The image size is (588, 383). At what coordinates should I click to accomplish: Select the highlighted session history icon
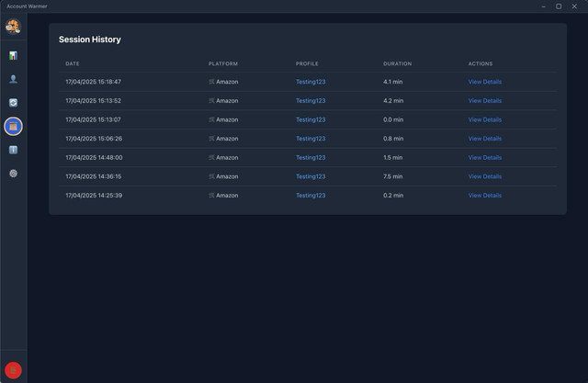[x=13, y=127]
